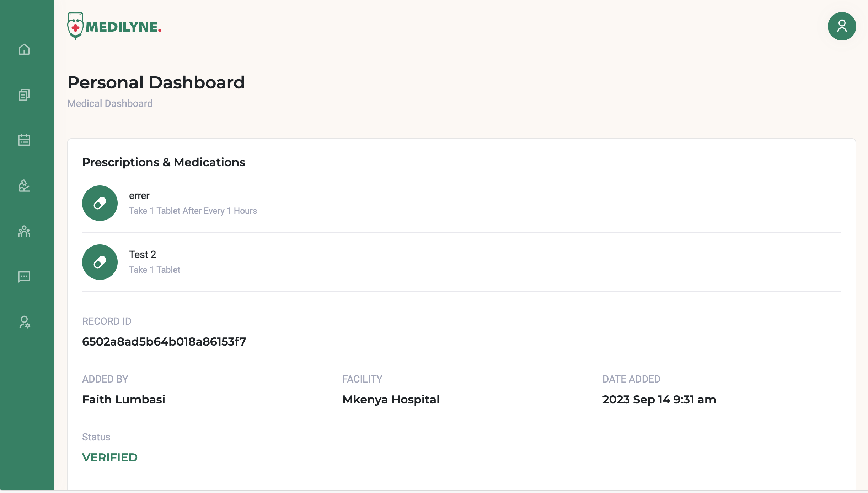868x493 pixels.
Task: Click the Faith Lumbasi name
Action: pos(124,400)
